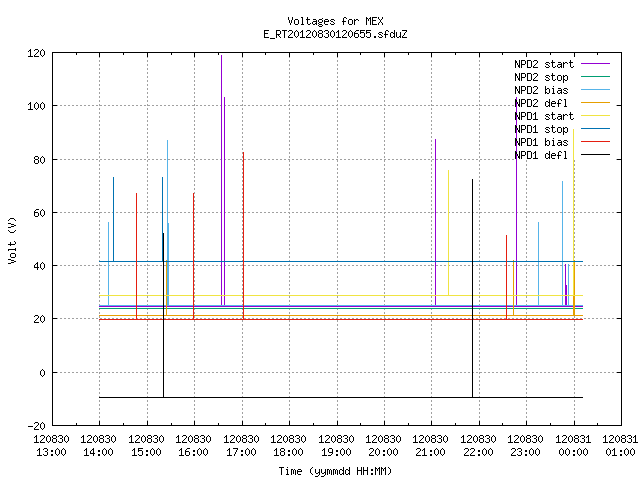Click the flat yellow trace near 29 V
The image size is (640, 480).
click(x=341, y=295)
